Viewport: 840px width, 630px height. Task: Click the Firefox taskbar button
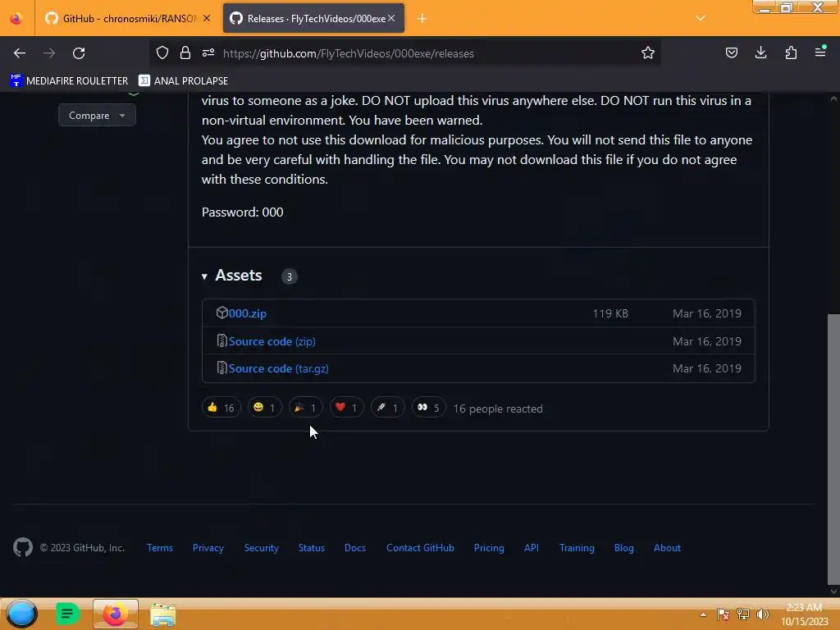(115, 614)
